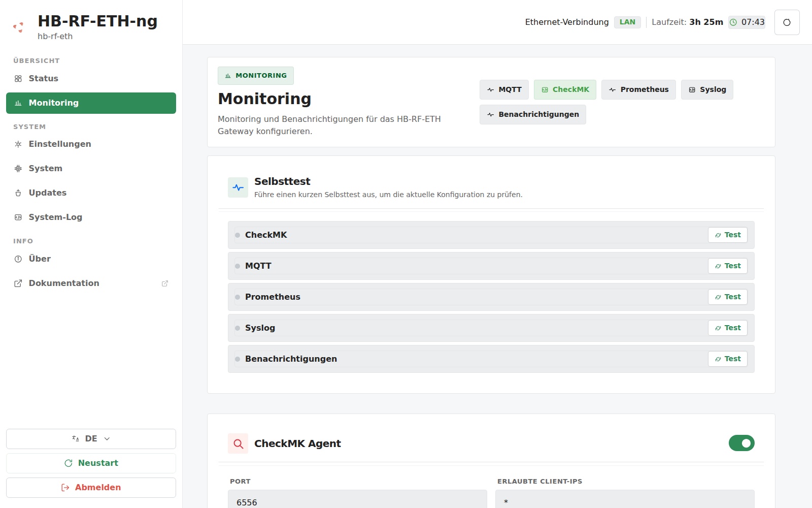
Task: Click the Ethernet-Verbindung label
Action: 567,22
